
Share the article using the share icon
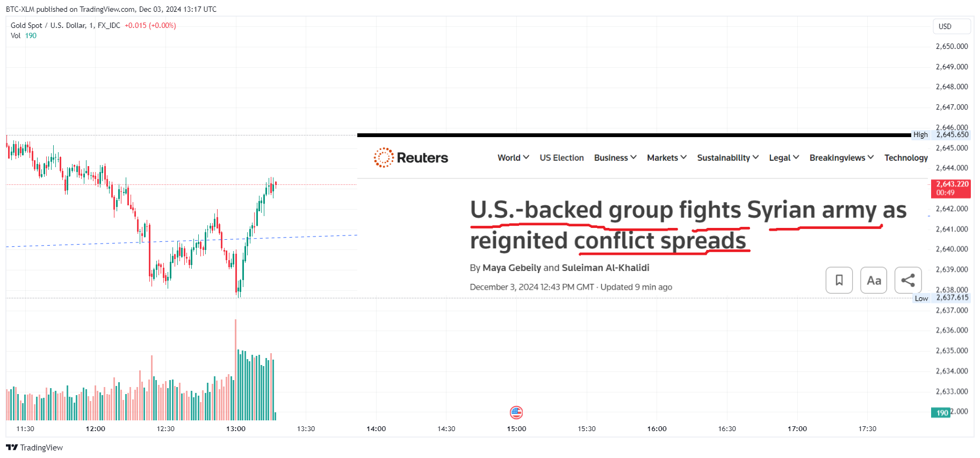click(x=908, y=280)
